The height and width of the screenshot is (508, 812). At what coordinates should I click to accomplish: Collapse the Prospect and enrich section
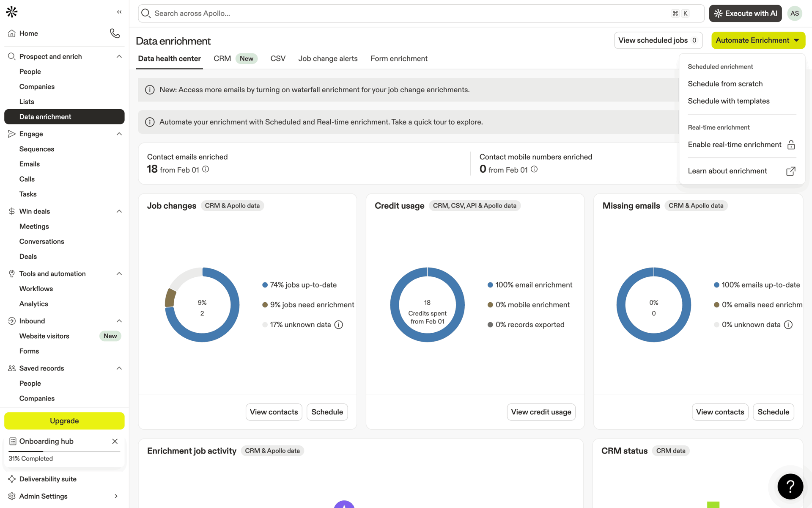click(119, 56)
